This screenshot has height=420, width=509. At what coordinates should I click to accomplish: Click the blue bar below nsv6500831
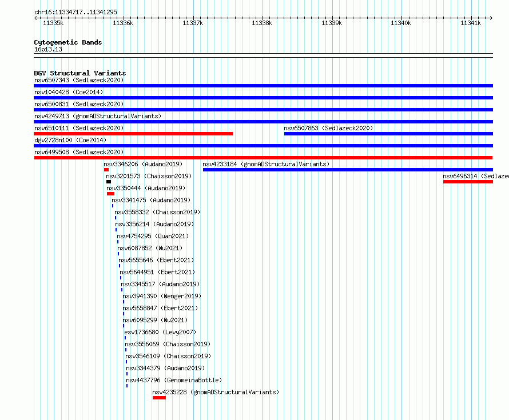[x=263, y=110]
